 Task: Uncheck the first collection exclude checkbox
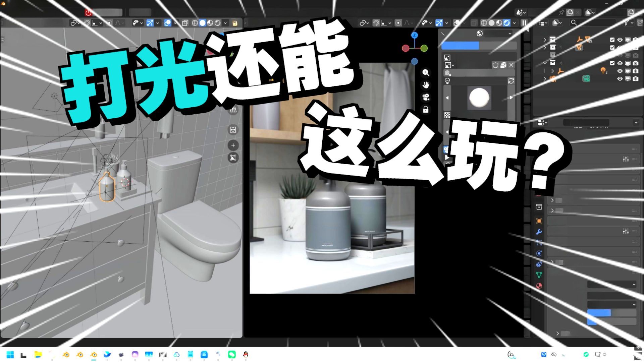coord(612,40)
